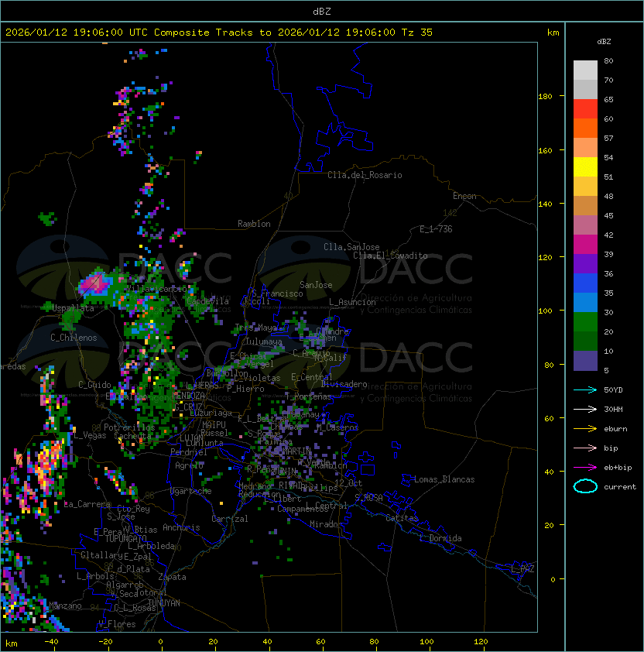Click the 'L_Dormida' place label
644x652 pixels.
440,538
